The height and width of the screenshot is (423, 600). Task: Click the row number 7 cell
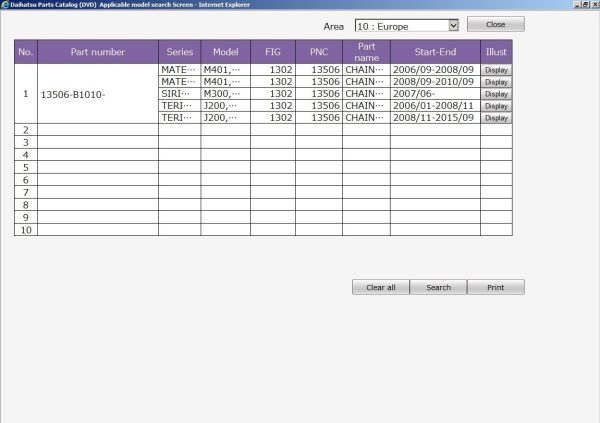26,192
